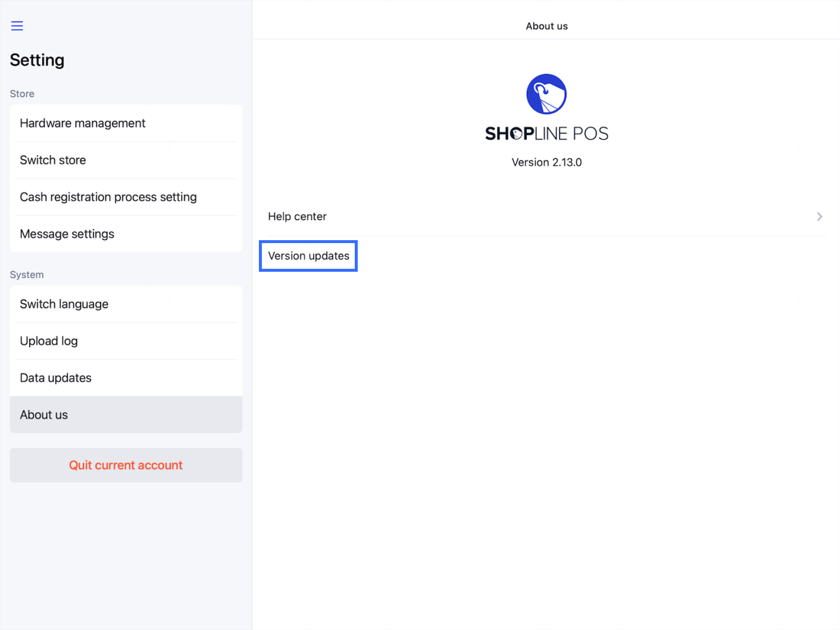Click the System section label
The image size is (840, 630).
pyautogui.click(x=27, y=275)
